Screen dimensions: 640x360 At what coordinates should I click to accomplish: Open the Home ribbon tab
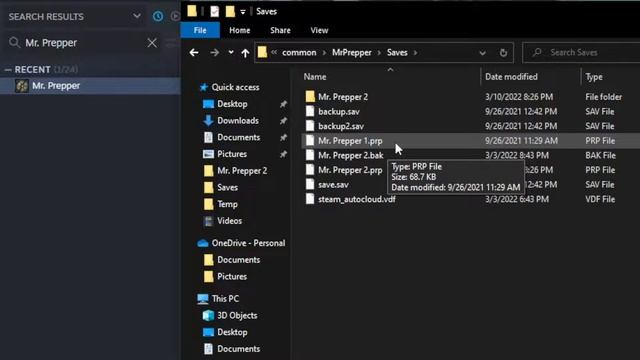point(240,30)
